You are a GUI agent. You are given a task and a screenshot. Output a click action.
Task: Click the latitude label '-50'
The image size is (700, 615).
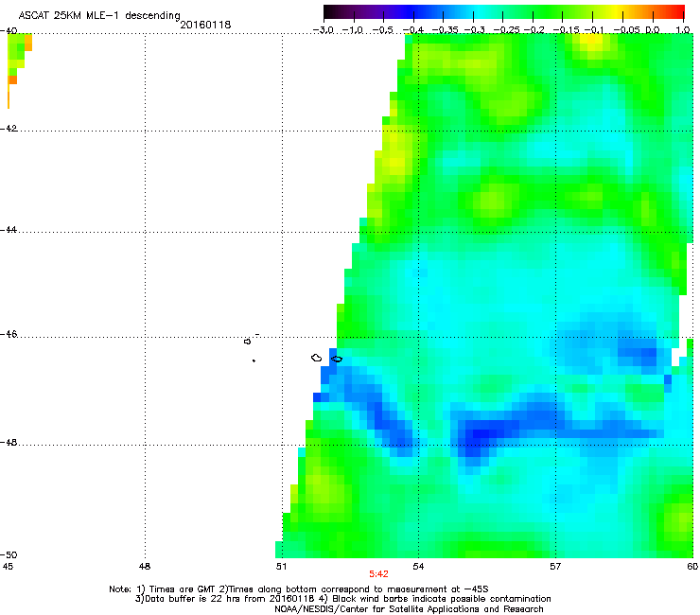point(9,555)
